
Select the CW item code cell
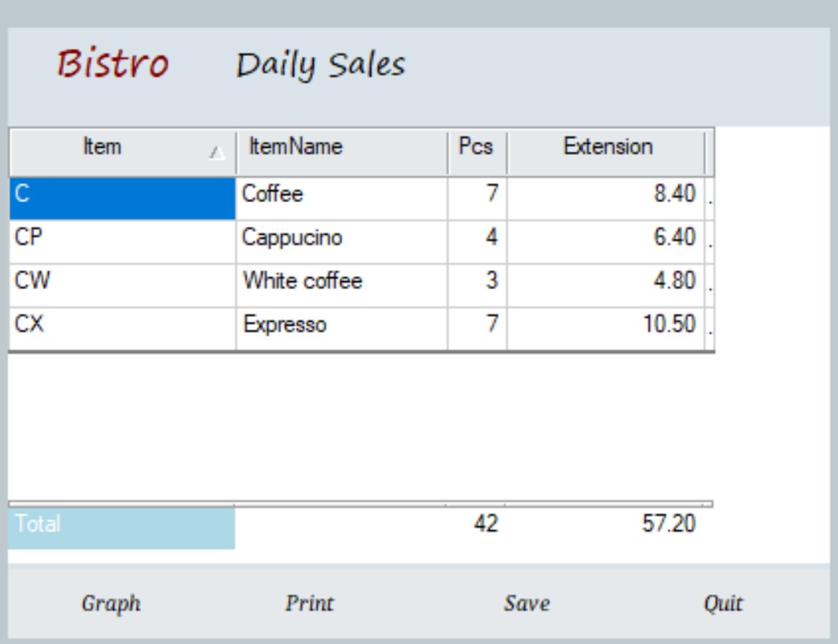tap(122, 284)
